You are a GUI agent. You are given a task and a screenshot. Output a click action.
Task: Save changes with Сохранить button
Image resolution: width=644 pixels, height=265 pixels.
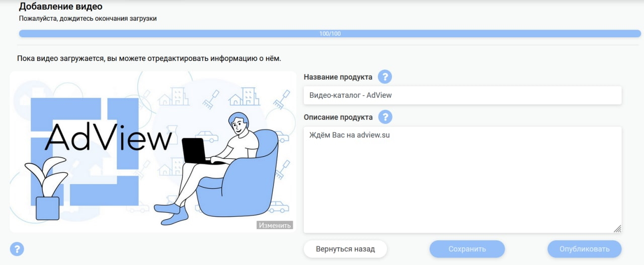click(467, 249)
